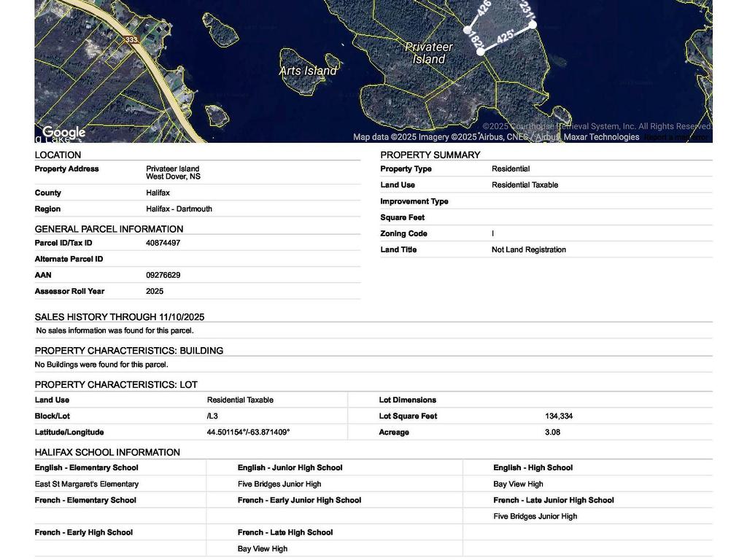
Task: Click the Improvement Type label
Action: pyautogui.click(x=414, y=201)
